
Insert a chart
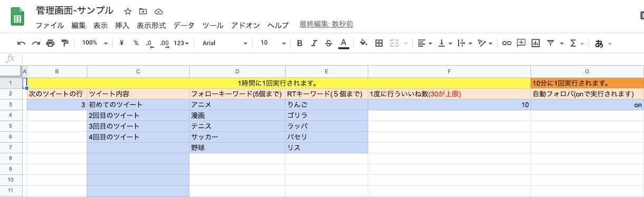tap(536, 43)
